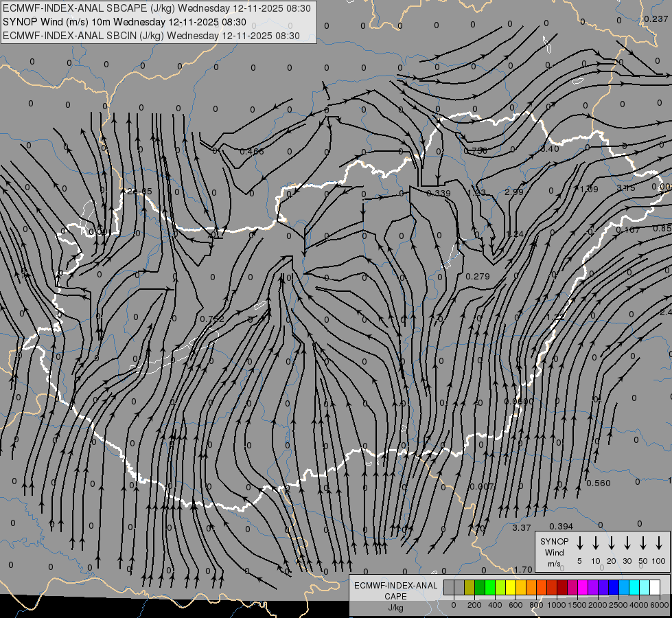Click the 0.279 value on the map

pyautogui.click(x=478, y=277)
